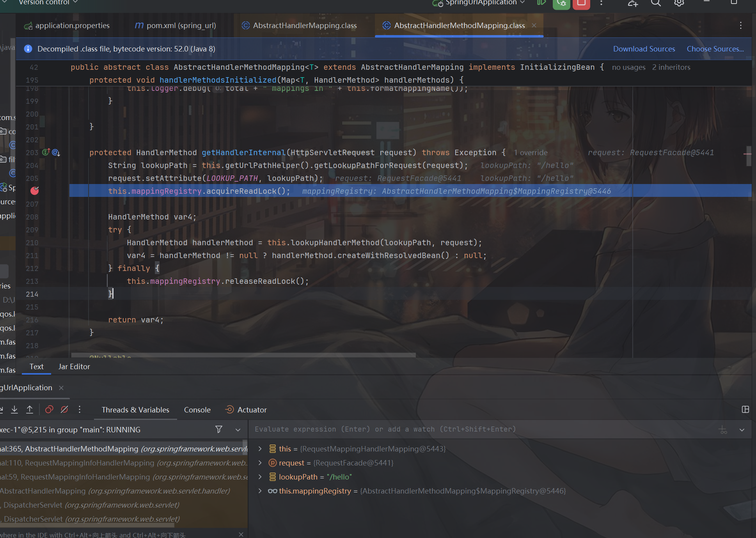Open Search Everywhere magnifier icon

coord(656,3)
